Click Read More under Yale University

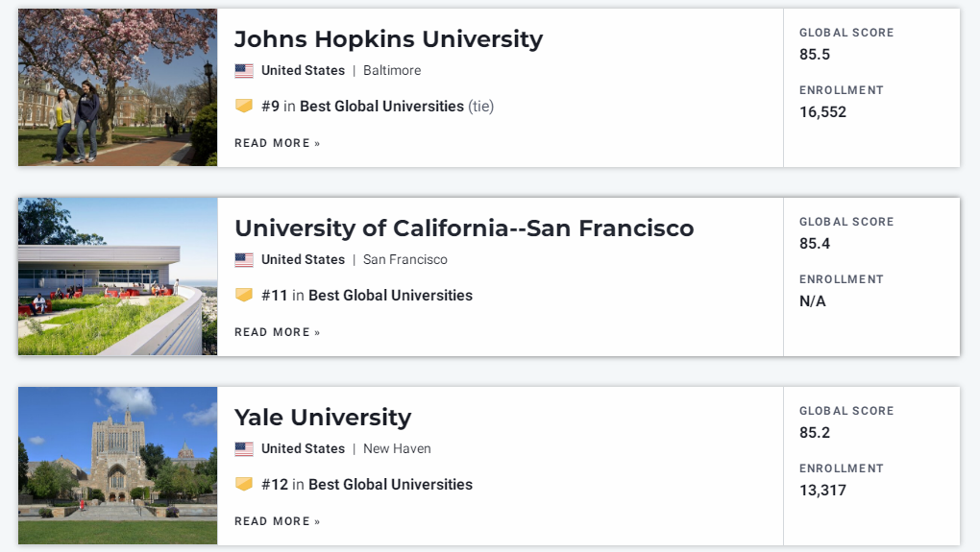tap(278, 521)
